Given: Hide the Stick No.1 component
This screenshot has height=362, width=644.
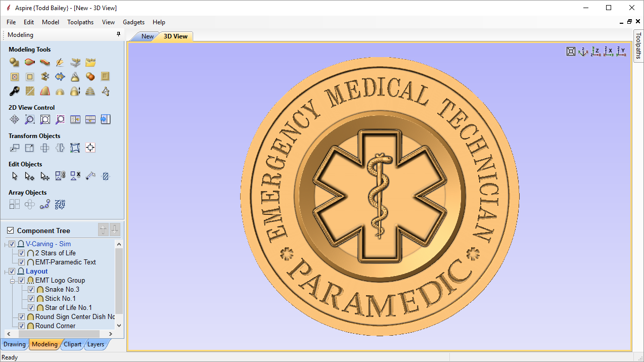Looking at the screenshot, I should click(31, 298).
